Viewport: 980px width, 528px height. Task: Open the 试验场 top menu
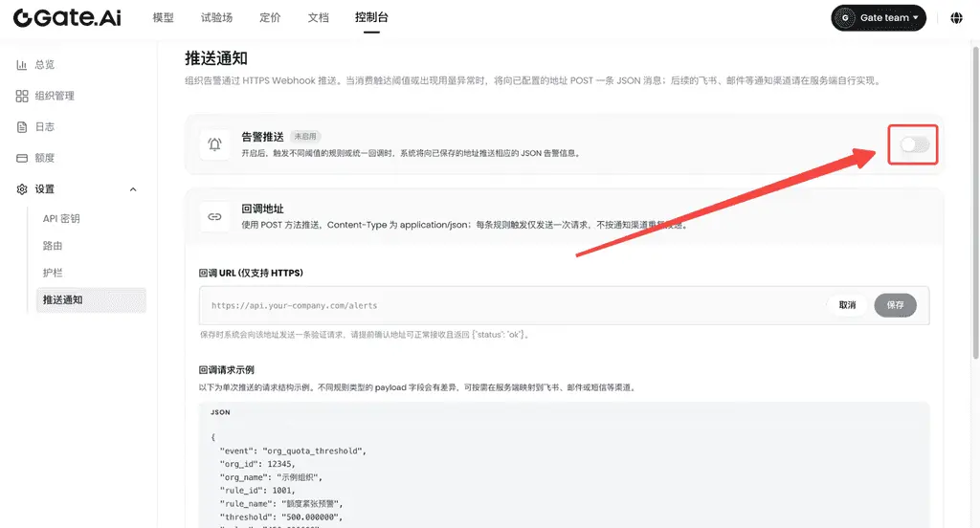pos(216,17)
